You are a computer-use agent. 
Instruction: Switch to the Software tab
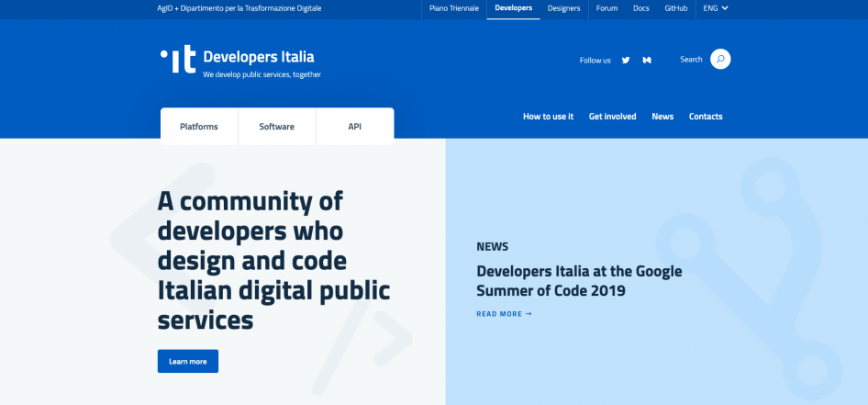277,127
